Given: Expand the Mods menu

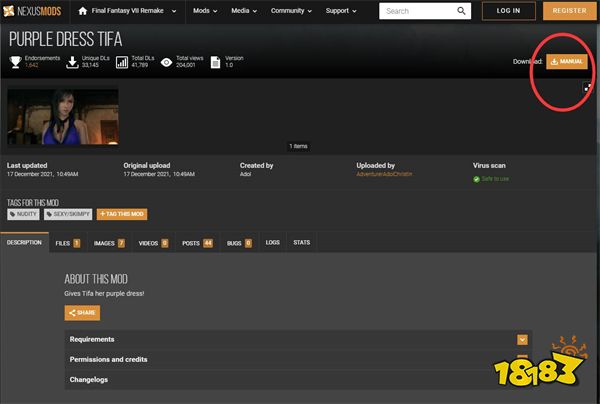Looking at the screenshot, I should pyautogui.click(x=205, y=11).
